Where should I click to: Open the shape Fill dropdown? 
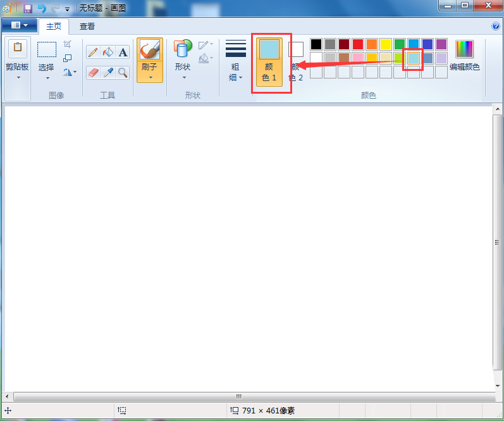tap(206, 58)
